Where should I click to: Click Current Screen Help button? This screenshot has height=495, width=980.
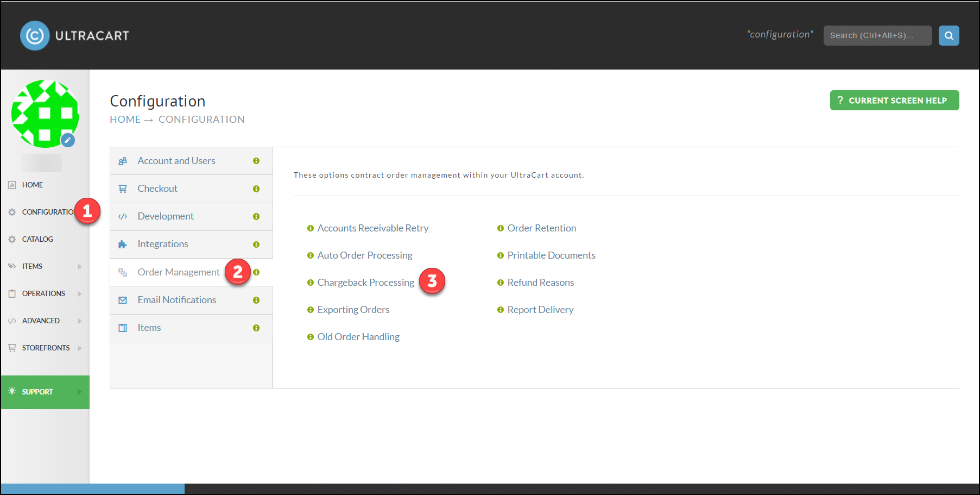coord(894,101)
